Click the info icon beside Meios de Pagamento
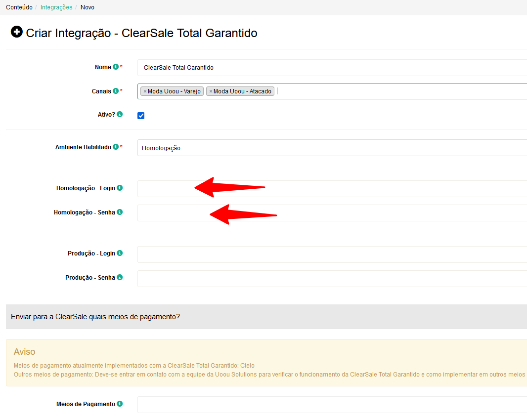The width and height of the screenshot is (527, 420). pos(120,404)
